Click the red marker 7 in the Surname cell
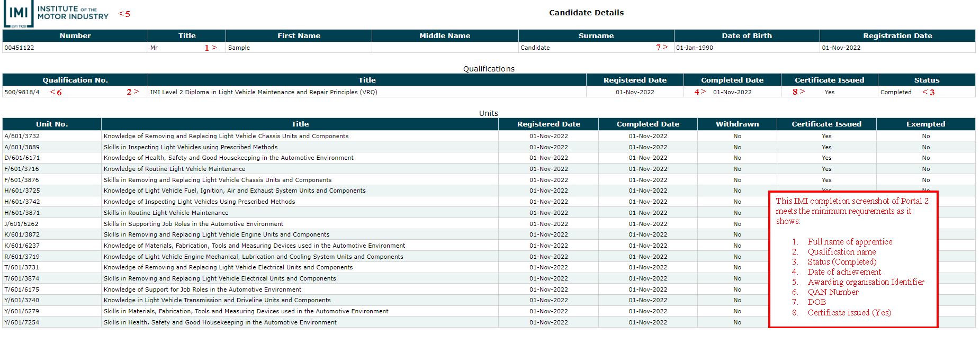Screen dimensions: 980x344 662,48
